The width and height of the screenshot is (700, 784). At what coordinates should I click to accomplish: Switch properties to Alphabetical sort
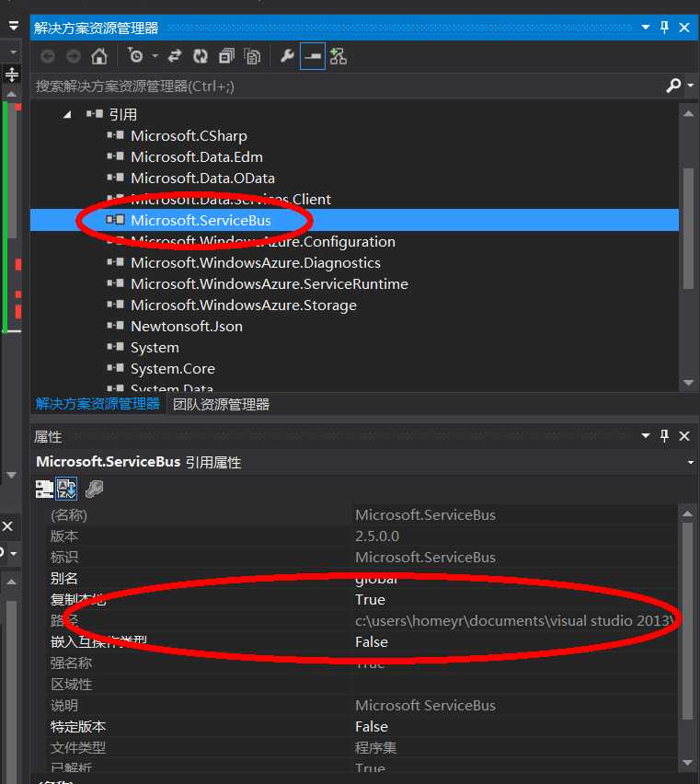66,489
